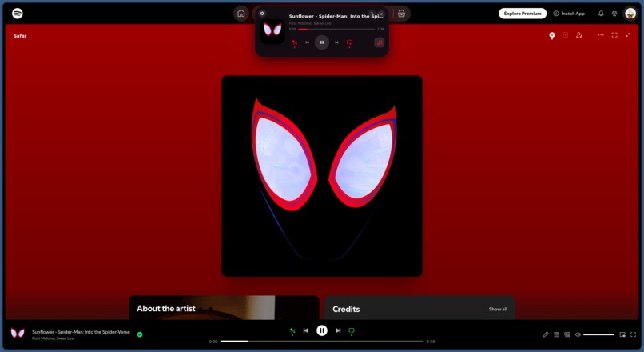The height and width of the screenshot is (352, 644).
Task: Open the queue icon
Action: click(x=556, y=334)
